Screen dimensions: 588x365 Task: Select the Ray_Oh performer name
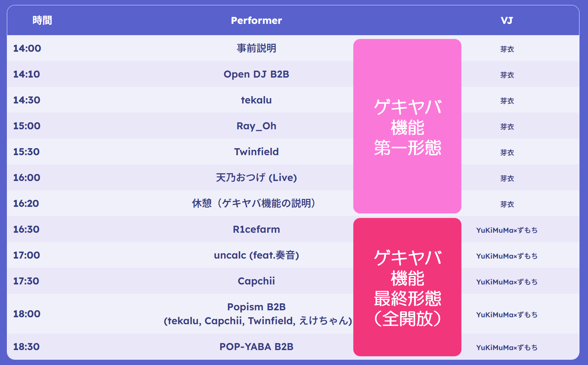(x=256, y=126)
